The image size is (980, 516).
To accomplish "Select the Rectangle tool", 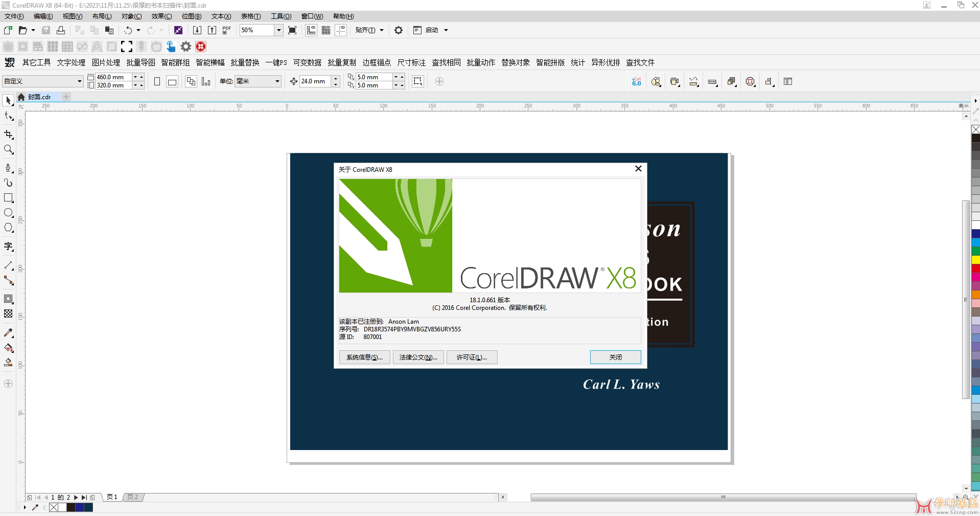I will 8,198.
